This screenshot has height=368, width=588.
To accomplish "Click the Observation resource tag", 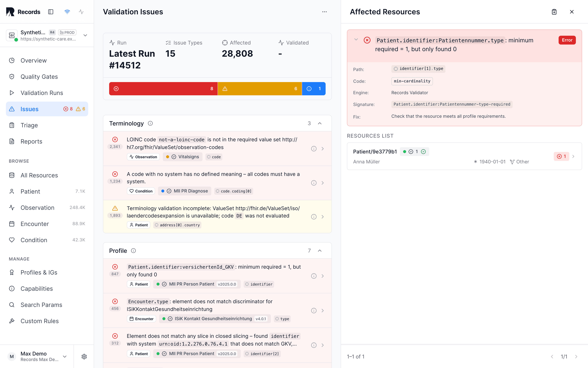I will (143, 157).
